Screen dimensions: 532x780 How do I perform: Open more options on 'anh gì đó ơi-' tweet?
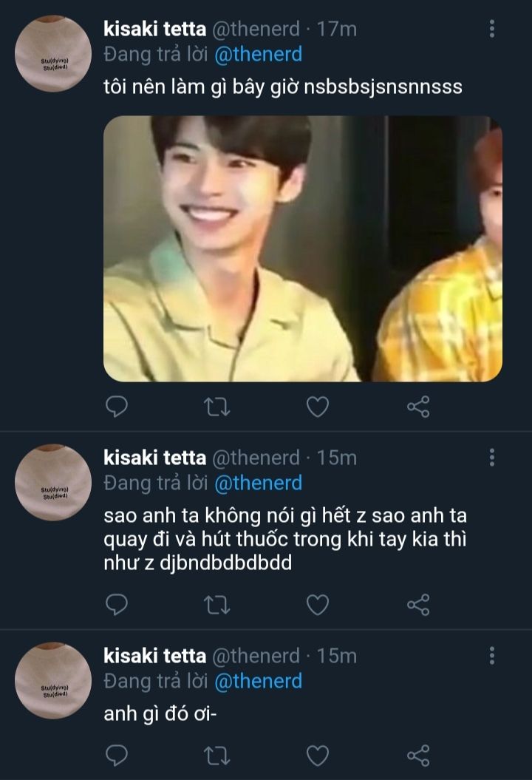pos(492,656)
